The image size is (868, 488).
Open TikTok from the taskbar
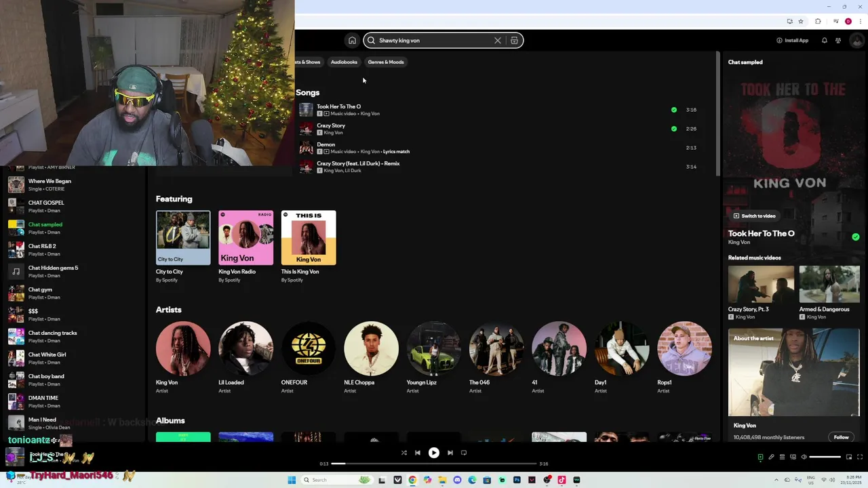coord(561,480)
